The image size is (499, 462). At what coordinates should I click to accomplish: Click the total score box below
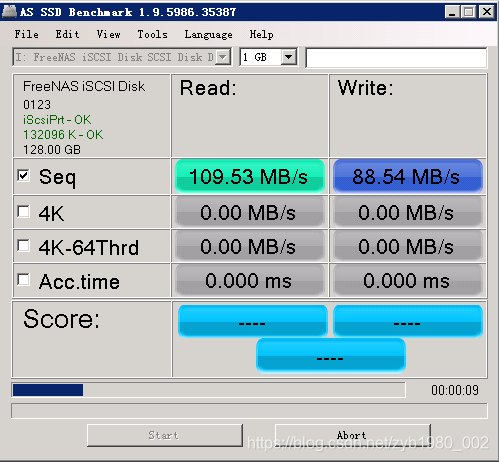point(331,356)
